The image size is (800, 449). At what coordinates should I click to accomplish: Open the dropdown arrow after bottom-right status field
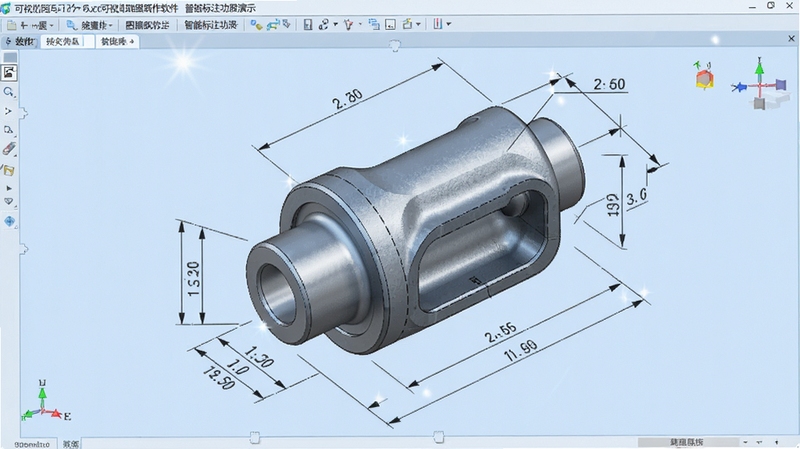(745, 442)
